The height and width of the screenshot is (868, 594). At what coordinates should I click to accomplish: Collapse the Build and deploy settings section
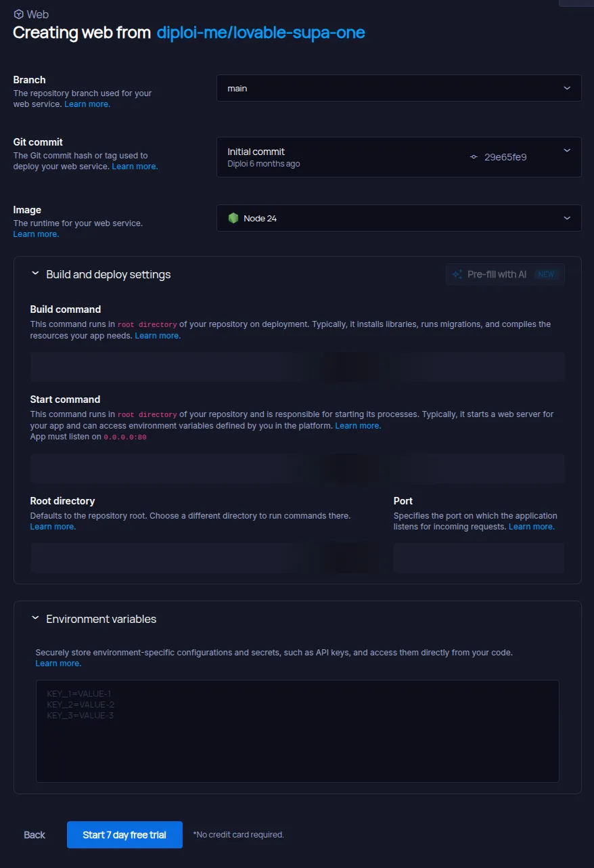pyautogui.click(x=35, y=273)
